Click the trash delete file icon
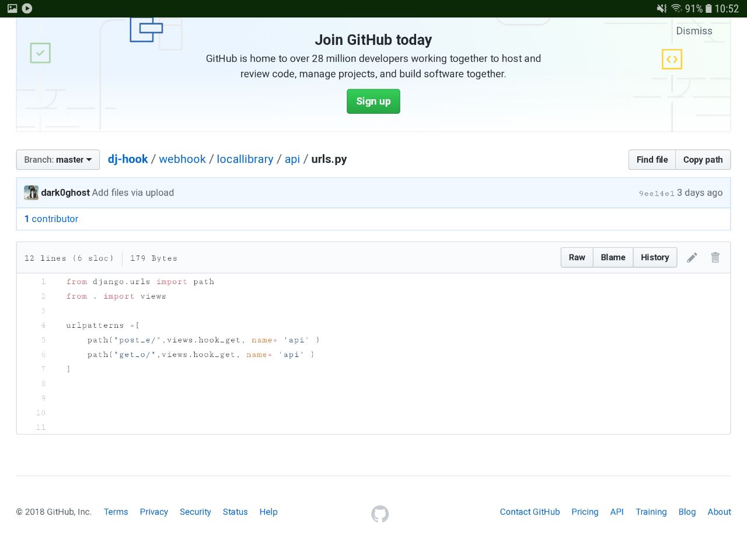The width and height of the screenshot is (747, 560). (x=715, y=257)
